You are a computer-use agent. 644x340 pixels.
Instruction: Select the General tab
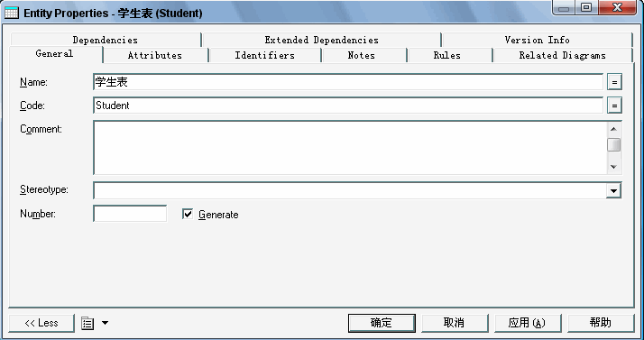[x=55, y=54]
